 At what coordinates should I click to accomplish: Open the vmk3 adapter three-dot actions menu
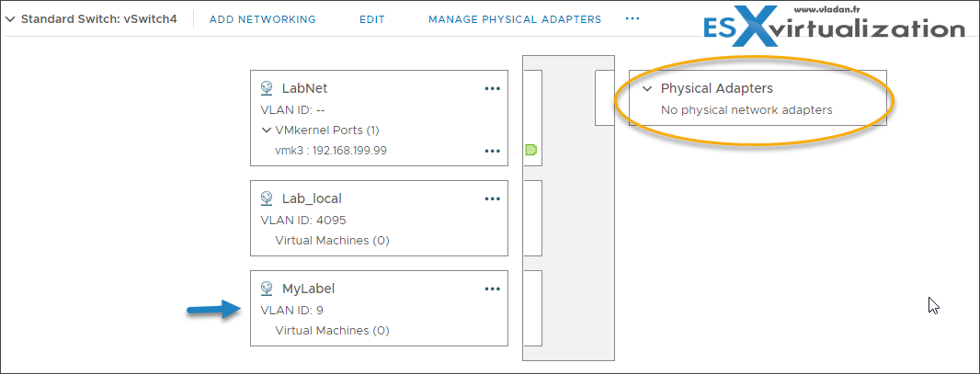[x=493, y=151]
